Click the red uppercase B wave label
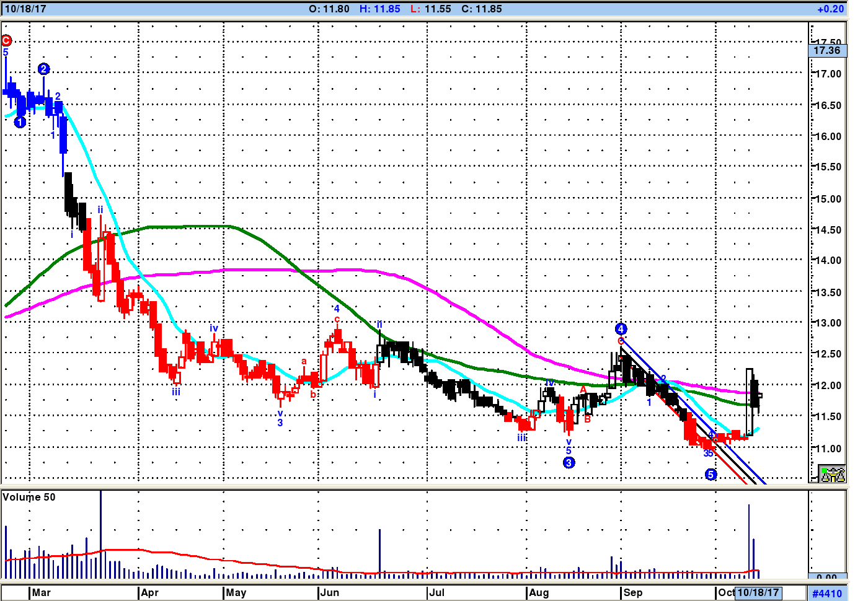 pos(588,419)
